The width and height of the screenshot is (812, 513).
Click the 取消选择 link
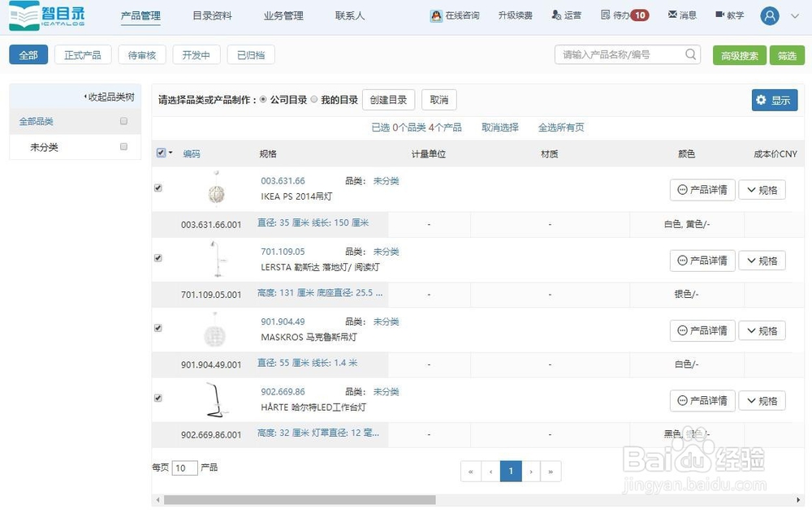coord(500,127)
